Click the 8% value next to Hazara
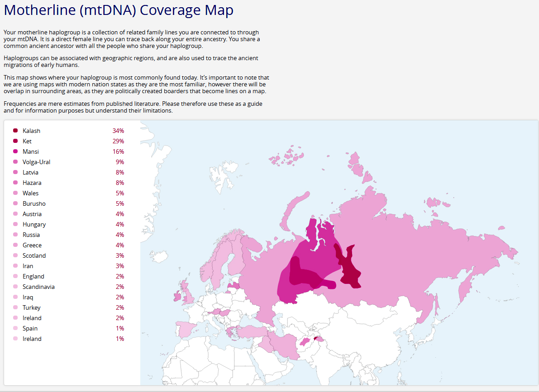This screenshot has height=392, width=539. (x=119, y=183)
